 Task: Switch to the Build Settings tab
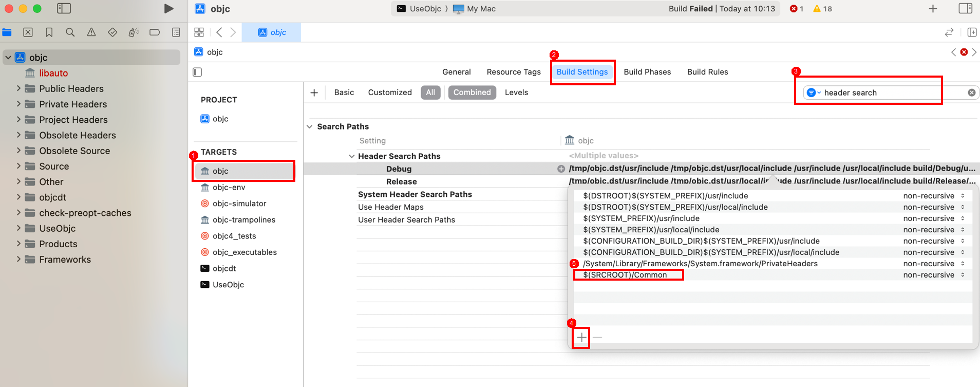(582, 72)
